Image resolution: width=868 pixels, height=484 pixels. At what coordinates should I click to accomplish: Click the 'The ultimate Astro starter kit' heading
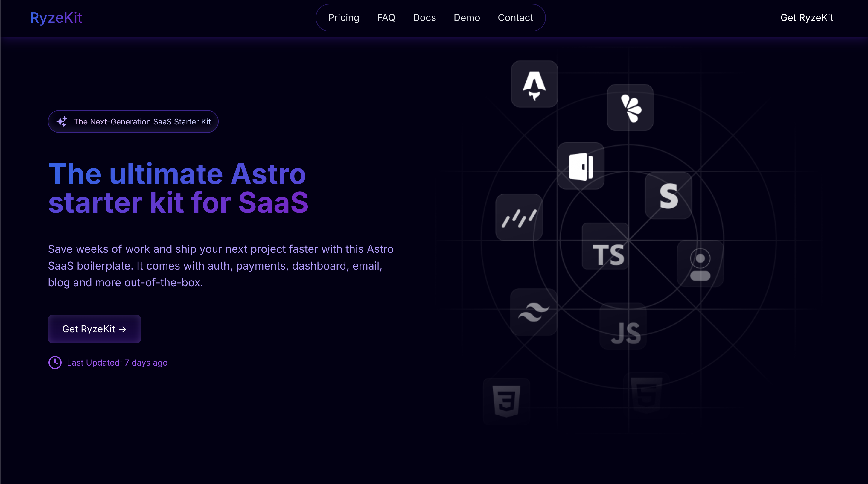coord(178,188)
